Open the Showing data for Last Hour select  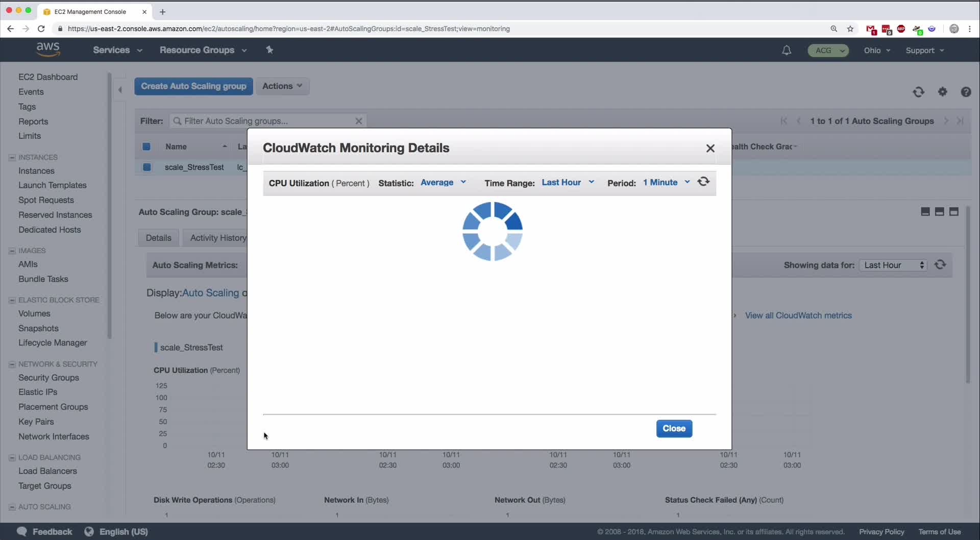(x=893, y=265)
